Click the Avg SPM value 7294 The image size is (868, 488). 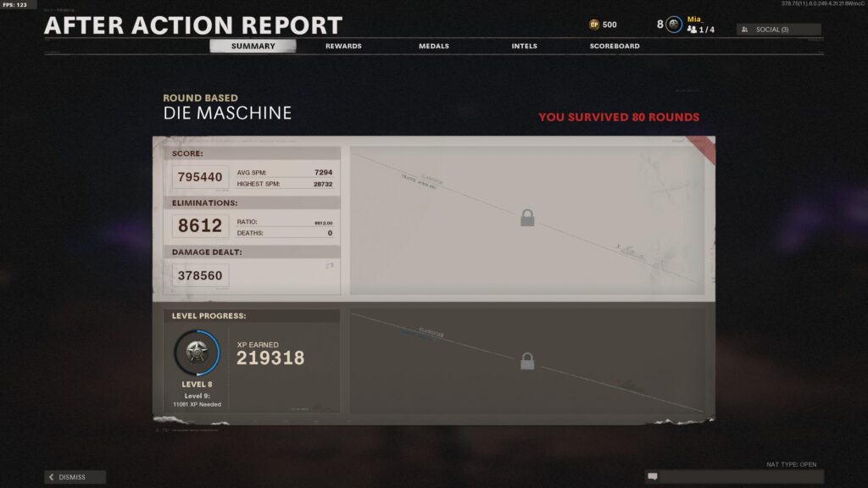pos(323,173)
